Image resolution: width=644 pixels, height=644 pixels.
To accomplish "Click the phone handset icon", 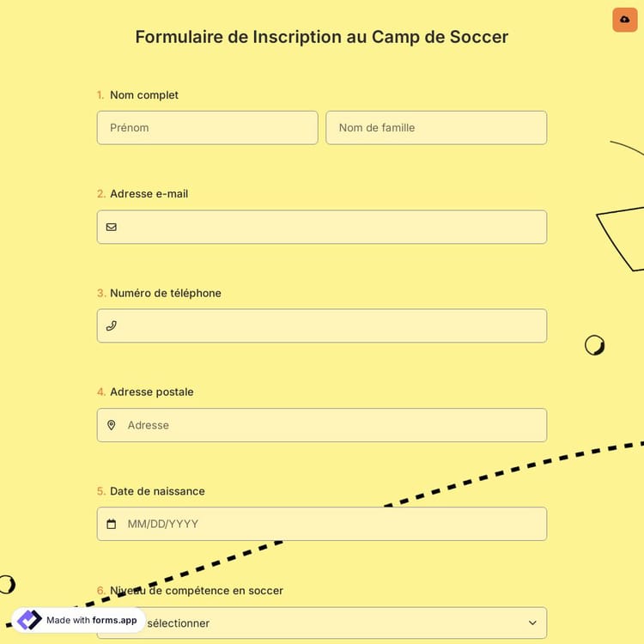I will tap(112, 326).
